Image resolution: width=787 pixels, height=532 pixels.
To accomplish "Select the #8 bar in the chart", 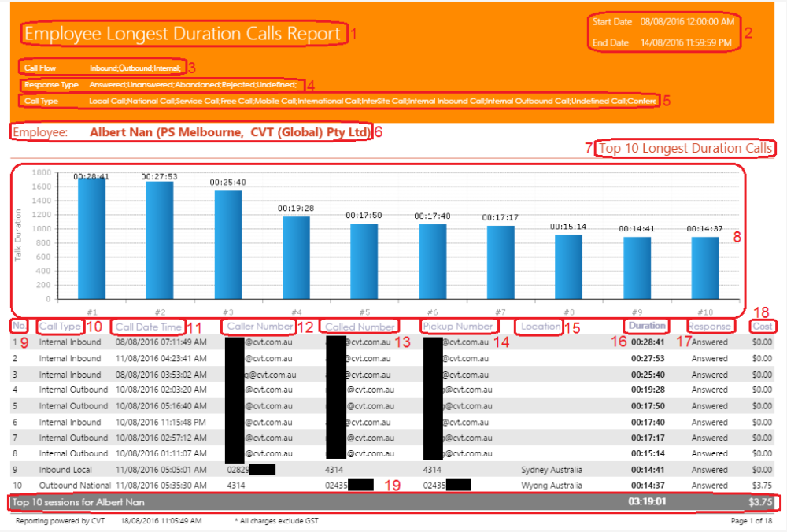I will tap(569, 267).
